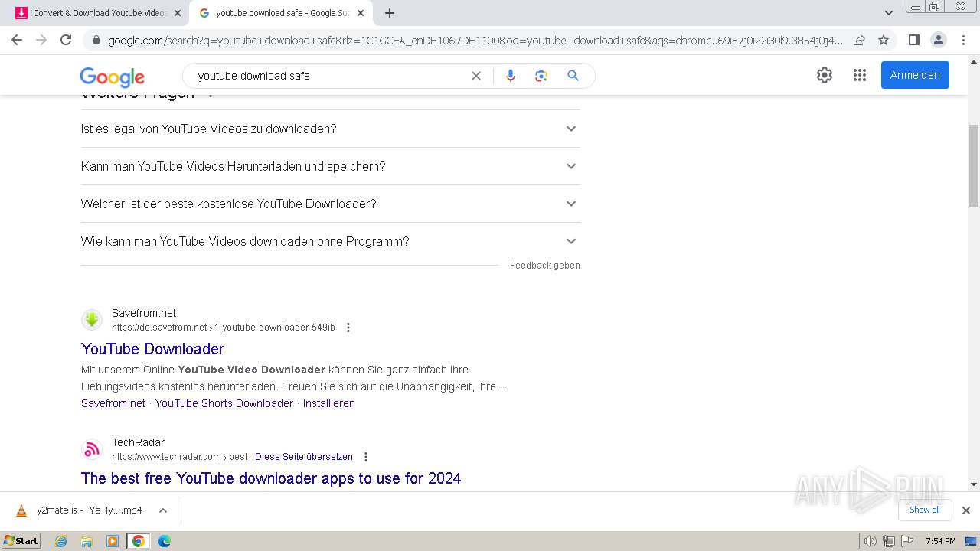Open more options for TechRadar result
The height and width of the screenshot is (551, 980).
pyautogui.click(x=366, y=457)
